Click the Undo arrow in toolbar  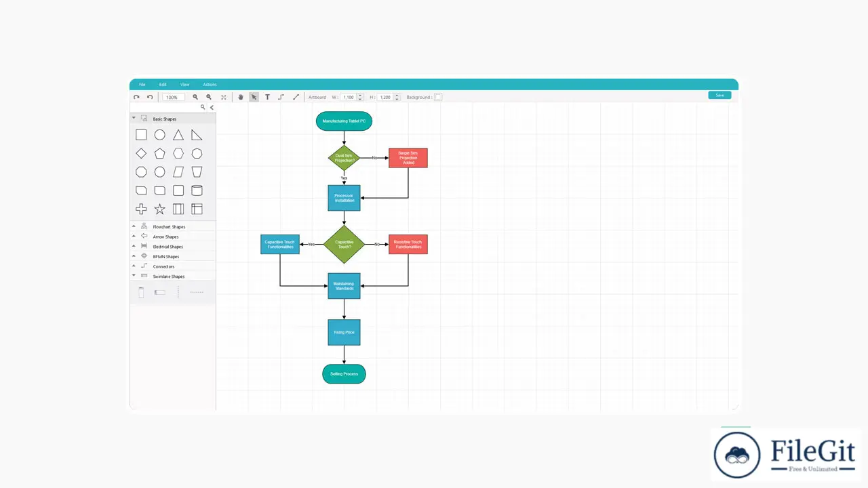[x=150, y=97]
